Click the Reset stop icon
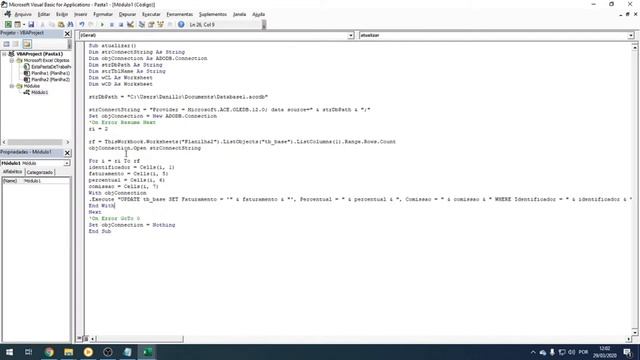640x360 pixels. 121,24
